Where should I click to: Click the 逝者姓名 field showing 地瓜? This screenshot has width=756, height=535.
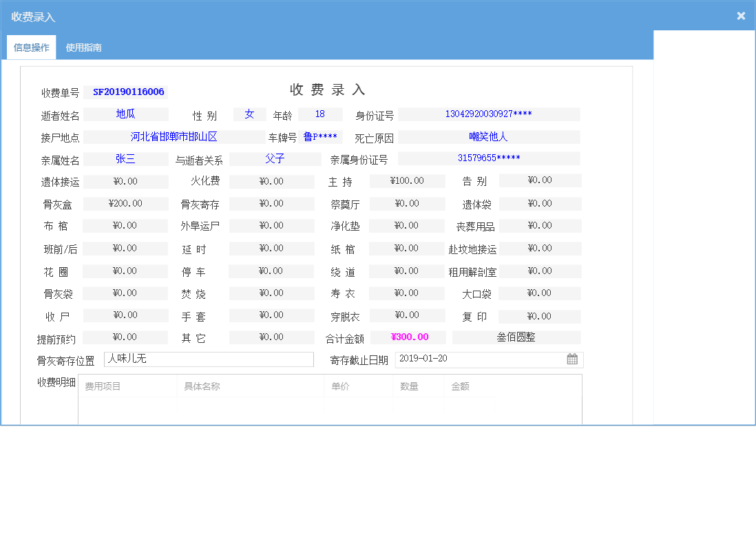pyautogui.click(x=125, y=115)
